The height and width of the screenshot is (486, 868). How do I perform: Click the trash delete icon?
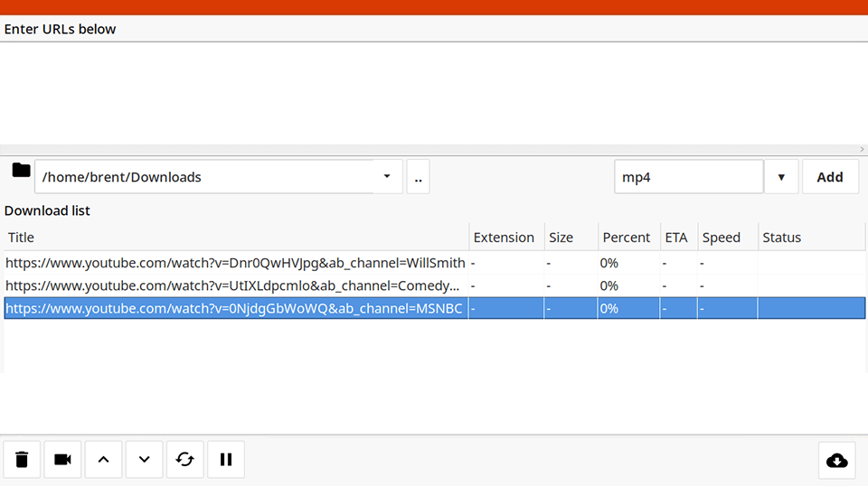click(x=22, y=460)
